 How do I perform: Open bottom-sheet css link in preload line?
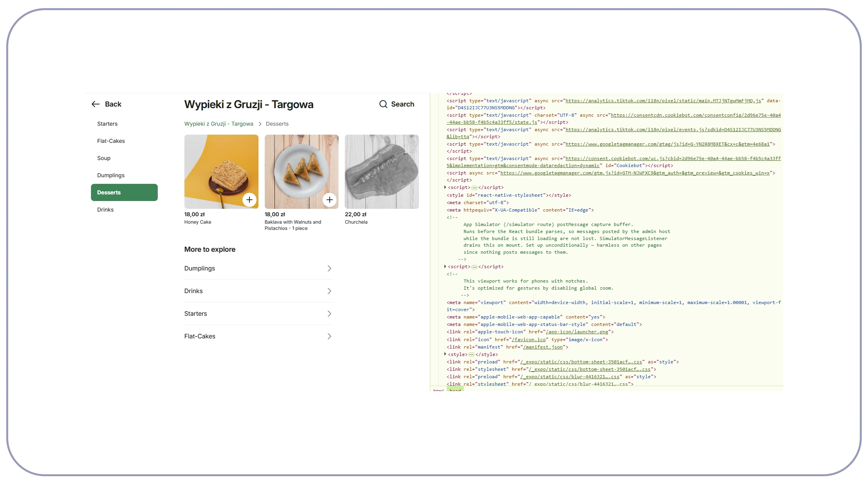[x=581, y=362]
